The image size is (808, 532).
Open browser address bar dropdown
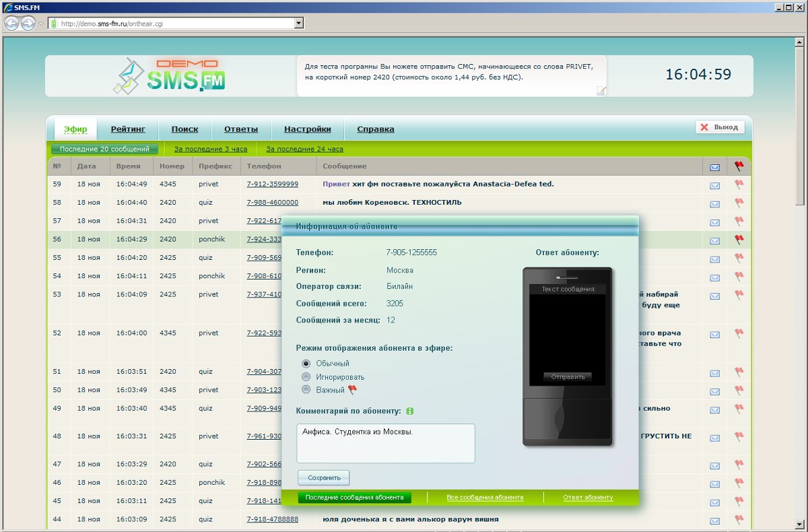click(299, 23)
